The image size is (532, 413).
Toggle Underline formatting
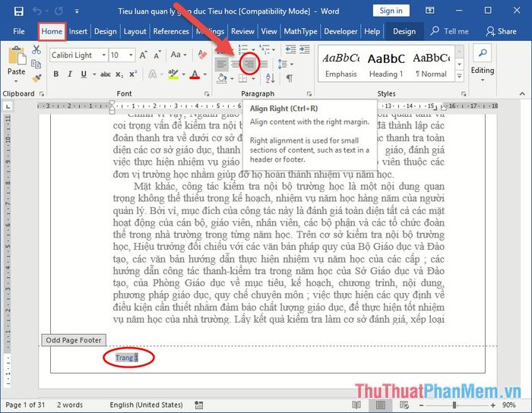[x=84, y=74]
